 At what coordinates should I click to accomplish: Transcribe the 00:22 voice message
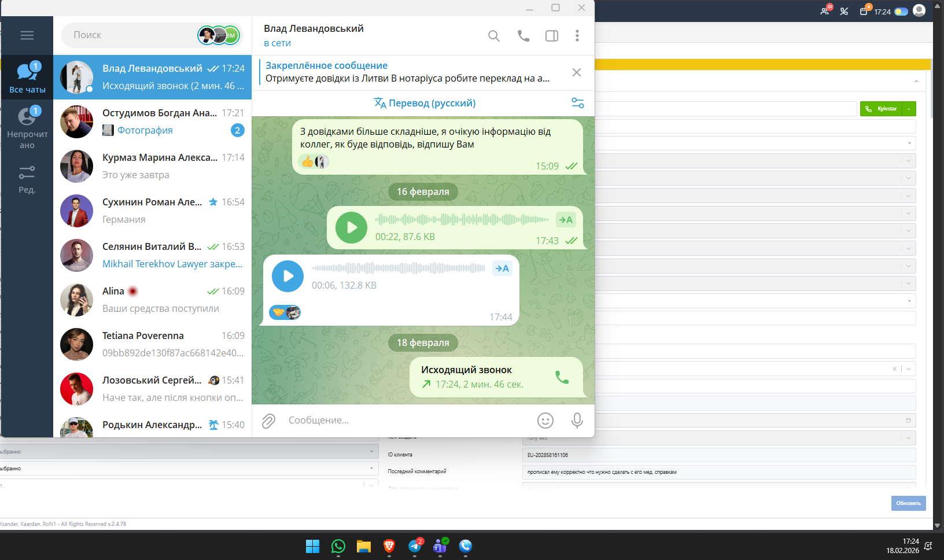coord(566,220)
